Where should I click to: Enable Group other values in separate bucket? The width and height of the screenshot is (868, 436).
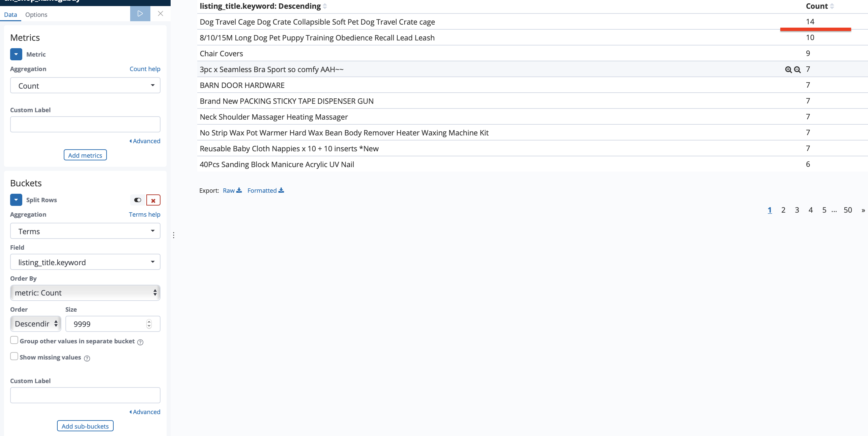[14, 340]
